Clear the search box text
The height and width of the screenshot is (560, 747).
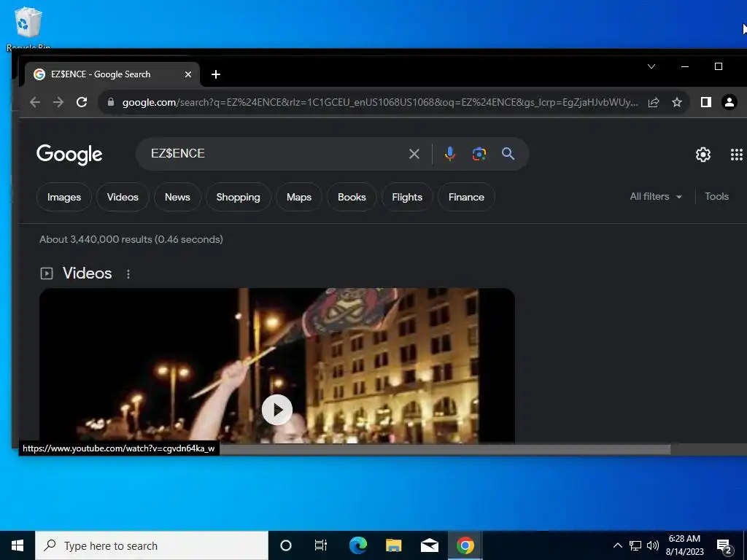pos(414,154)
